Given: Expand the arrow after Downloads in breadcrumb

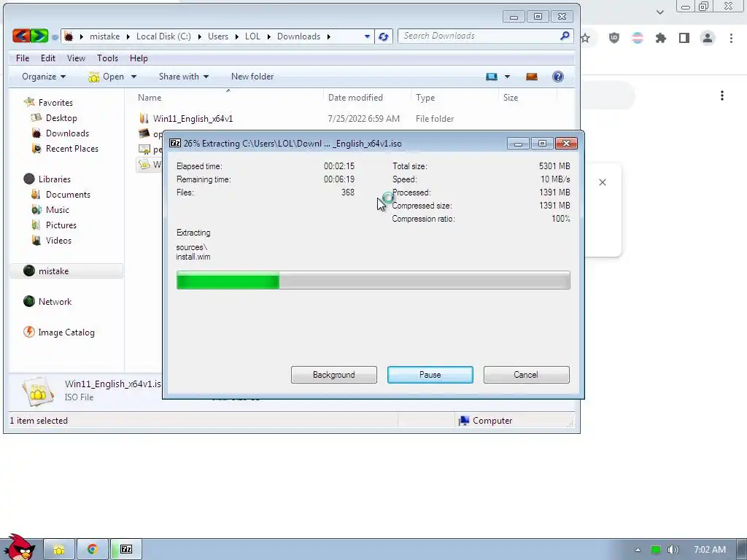Looking at the screenshot, I should [329, 36].
